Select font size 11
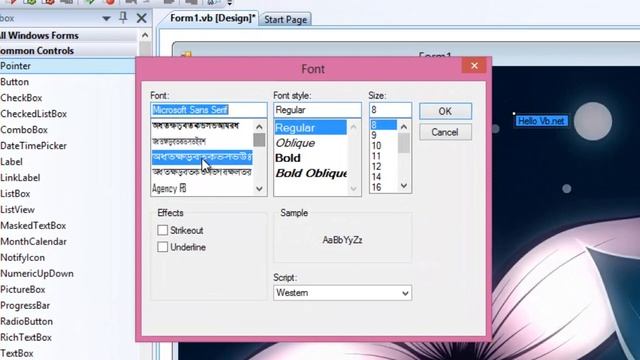This screenshot has height=360, width=640. coord(376,156)
